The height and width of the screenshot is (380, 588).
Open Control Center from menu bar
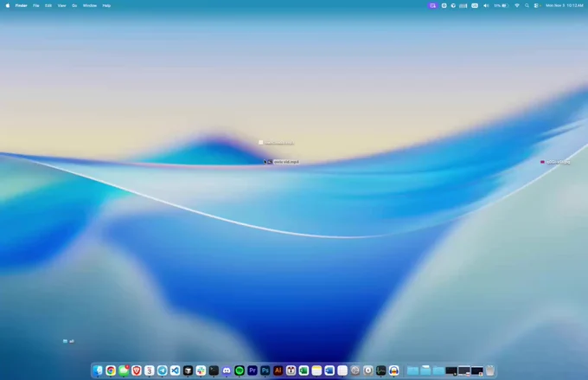[537, 5]
